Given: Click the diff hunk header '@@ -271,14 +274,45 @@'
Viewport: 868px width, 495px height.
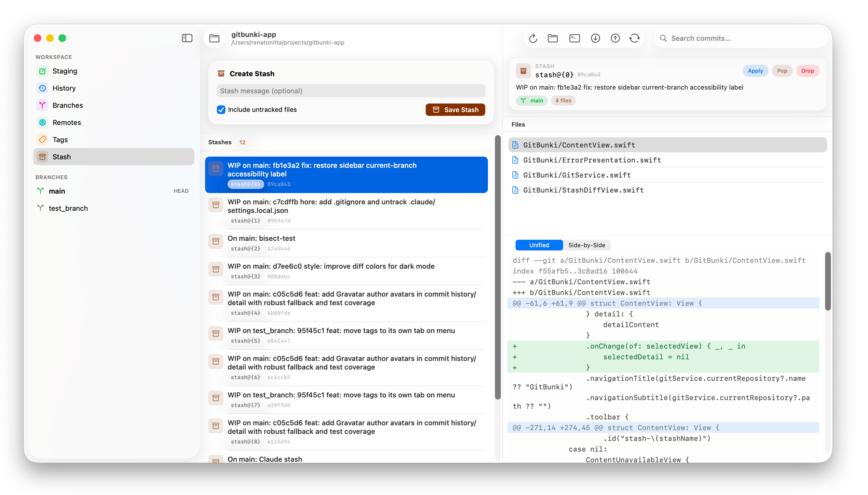Looking at the screenshot, I should (x=663, y=428).
